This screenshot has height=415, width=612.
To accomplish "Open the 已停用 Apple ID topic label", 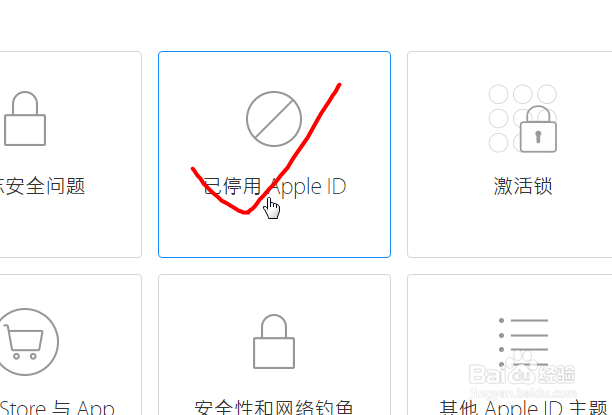I will pos(274,186).
